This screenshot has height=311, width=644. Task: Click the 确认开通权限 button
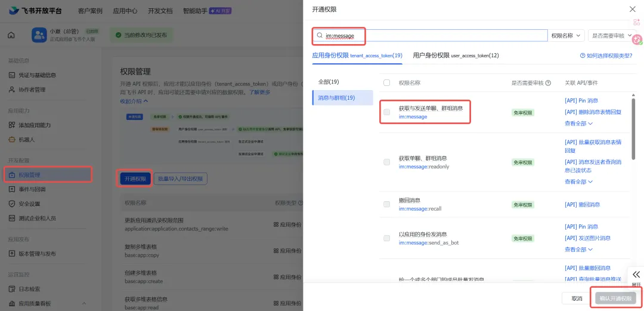tap(615, 298)
